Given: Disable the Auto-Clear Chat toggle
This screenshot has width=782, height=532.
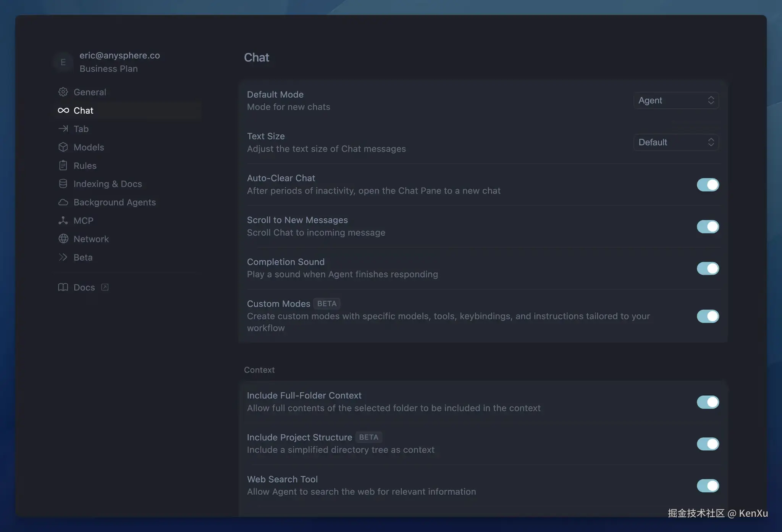Looking at the screenshot, I should (708, 185).
